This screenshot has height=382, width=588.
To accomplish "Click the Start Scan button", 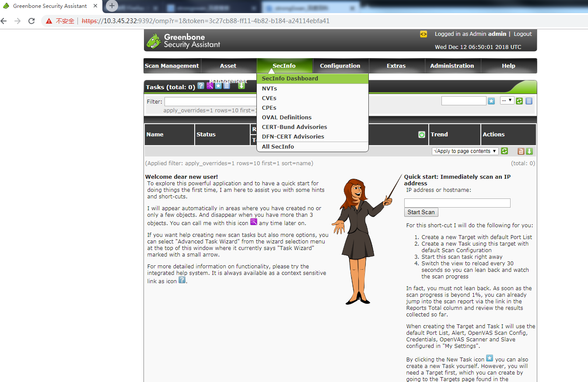I will 421,212.
